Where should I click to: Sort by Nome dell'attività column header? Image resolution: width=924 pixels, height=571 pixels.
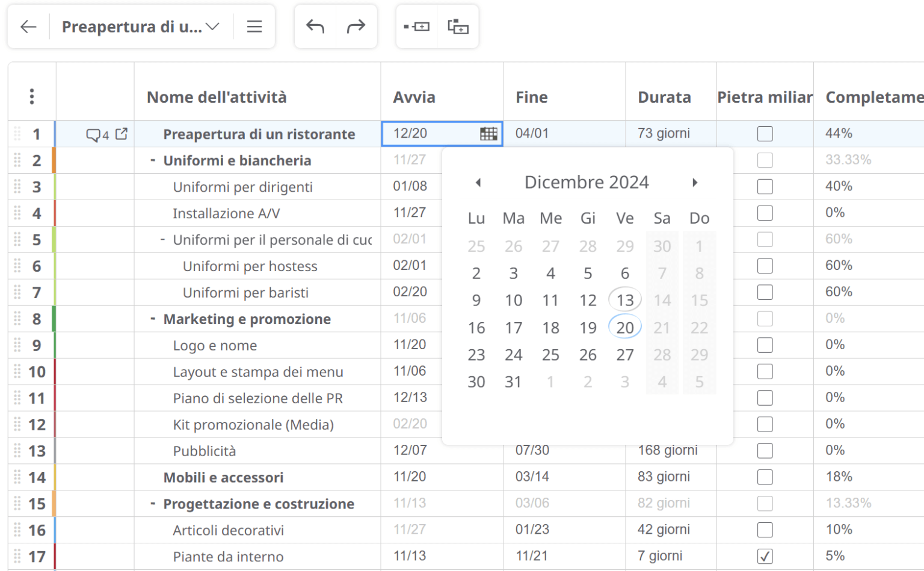(217, 97)
